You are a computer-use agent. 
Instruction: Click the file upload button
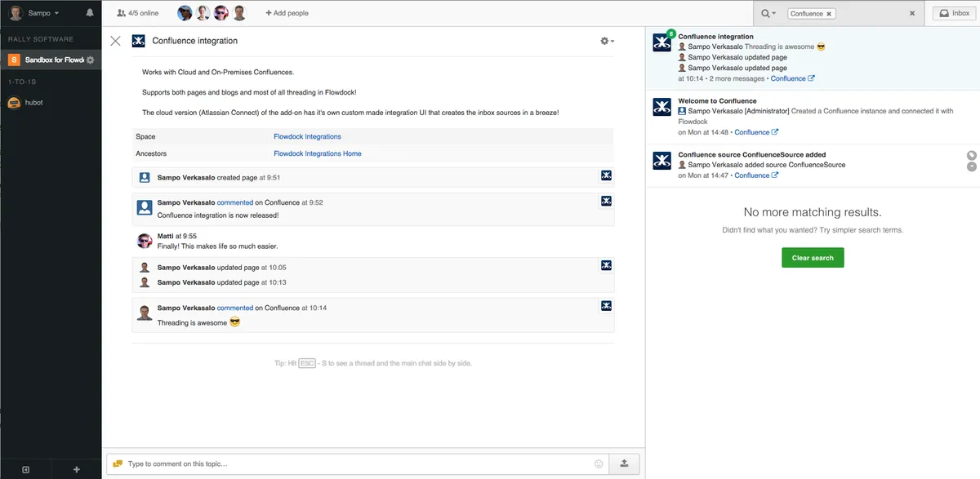(x=624, y=463)
